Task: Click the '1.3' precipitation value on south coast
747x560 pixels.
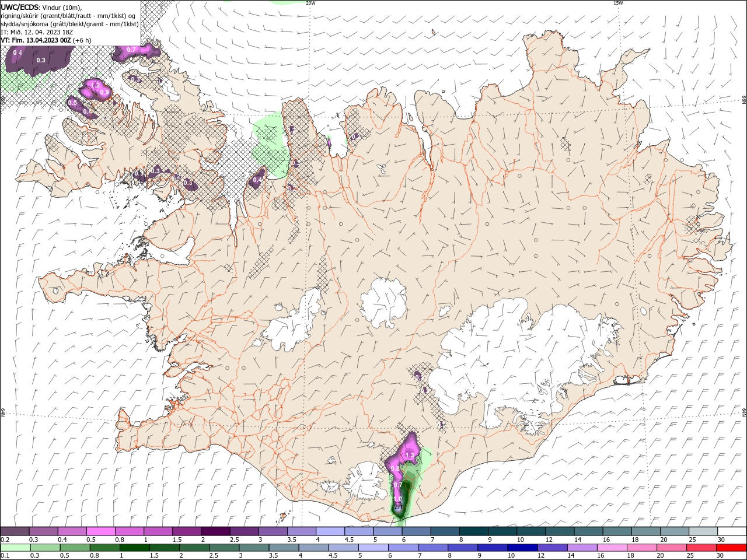Action: click(410, 455)
